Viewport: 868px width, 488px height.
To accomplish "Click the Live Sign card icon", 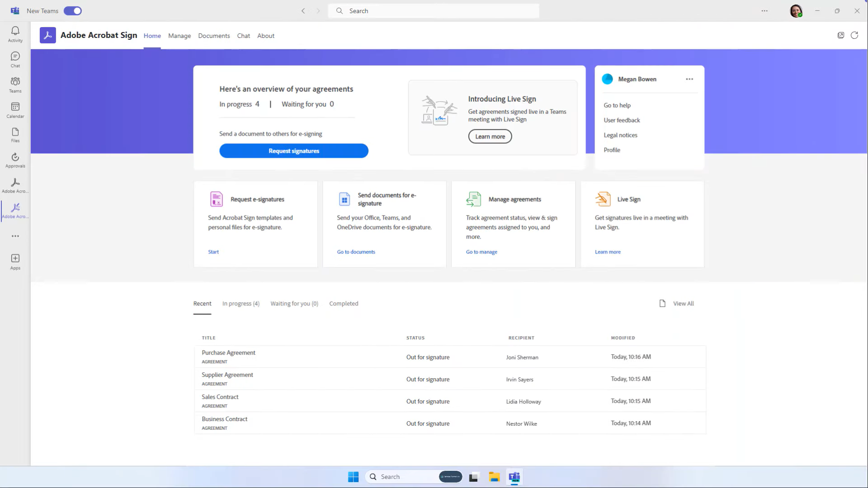I will point(603,199).
